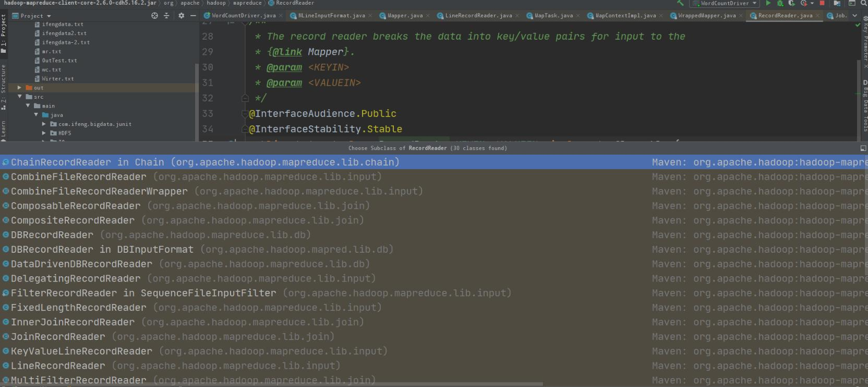Screen dimensions: 868x387
Task: Open Project side tool window tab
Action: pyautogui.click(x=4, y=33)
